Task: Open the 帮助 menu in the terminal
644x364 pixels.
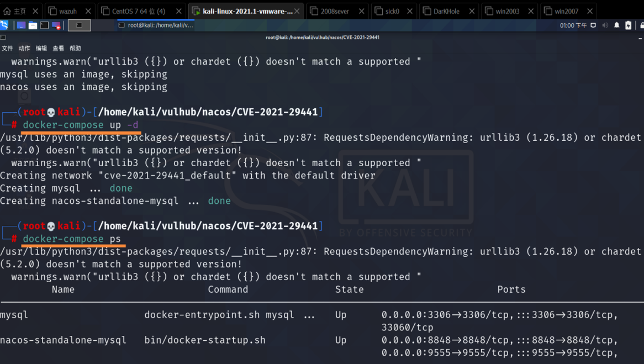Action: click(x=75, y=49)
